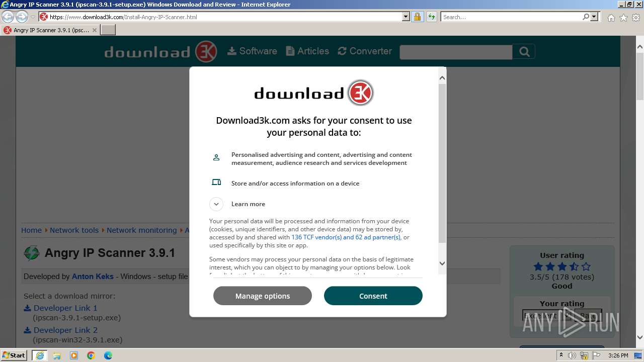Screen dimensions: 644x362
Task: Click the Refresh page icon in address bar
Action: coord(431,17)
